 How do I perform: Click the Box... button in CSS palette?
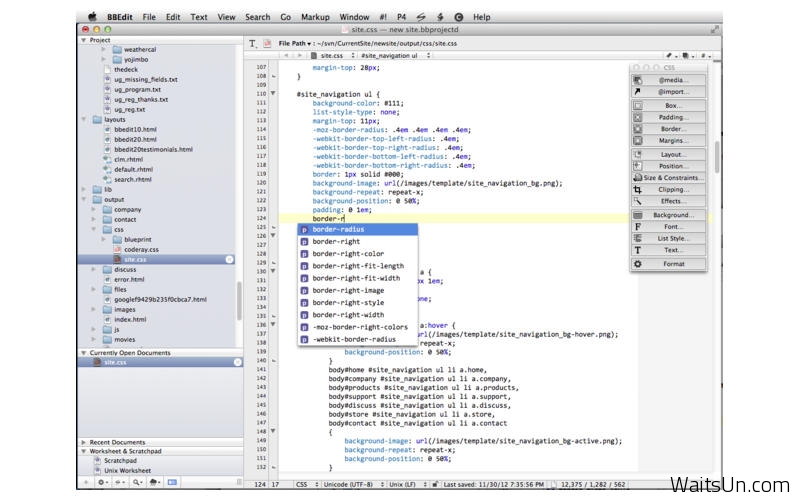(x=669, y=105)
